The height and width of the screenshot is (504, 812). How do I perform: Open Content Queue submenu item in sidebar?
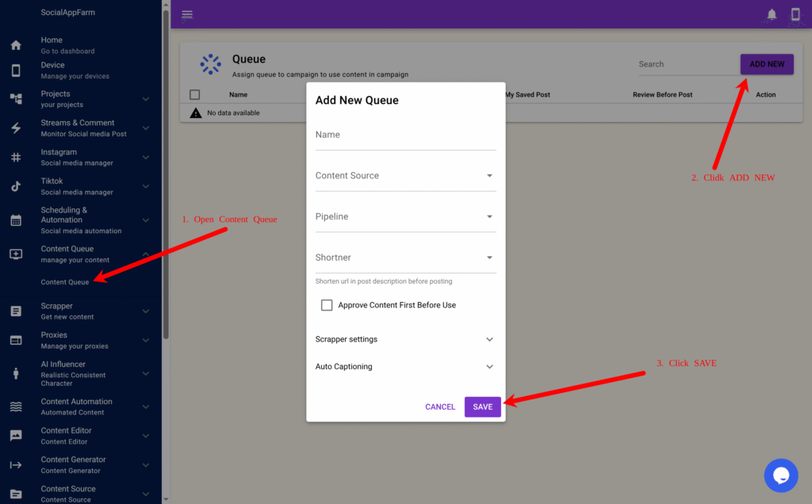(65, 282)
